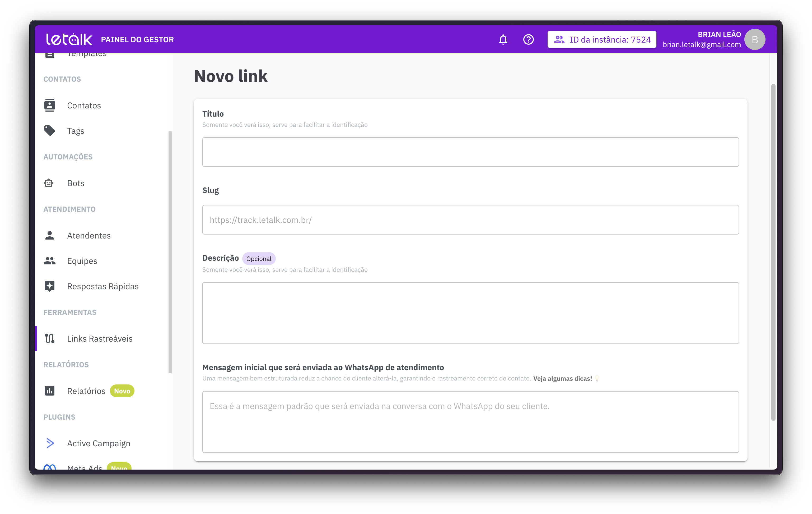Click the Relatórios chart icon

pyautogui.click(x=50, y=391)
